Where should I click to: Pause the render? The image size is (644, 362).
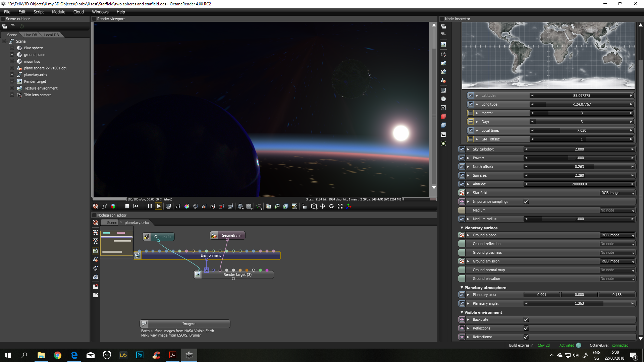coord(150,206)
